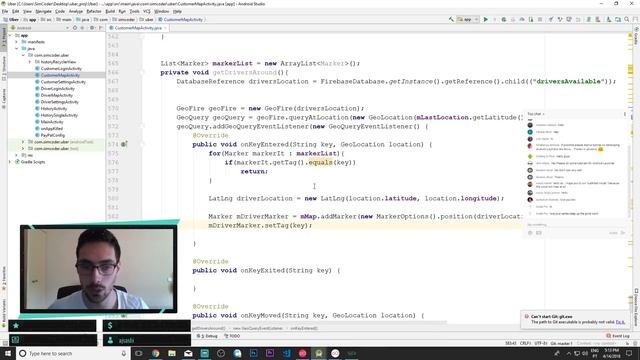Click the Uber breadcrumb in navigation bar
640x360 pixels.
11,20
